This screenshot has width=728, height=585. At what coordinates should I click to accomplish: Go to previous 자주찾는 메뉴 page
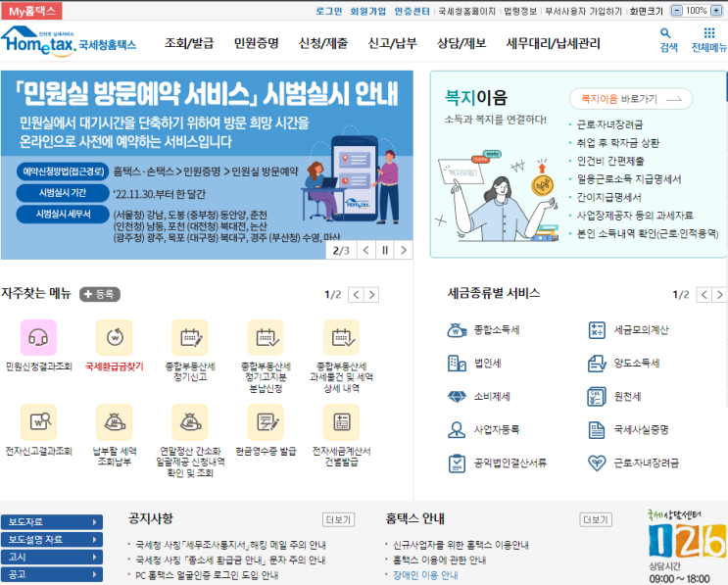pyautogui.click(x=356, y=295)
